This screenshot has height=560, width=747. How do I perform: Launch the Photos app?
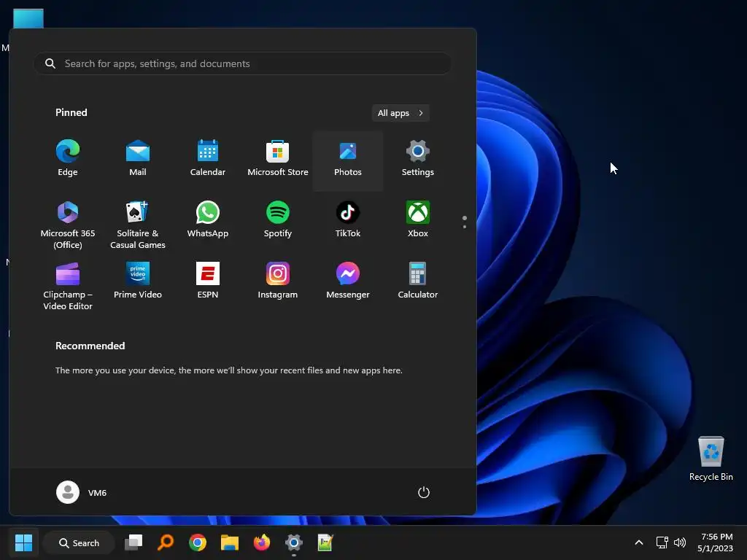[348, 160]
